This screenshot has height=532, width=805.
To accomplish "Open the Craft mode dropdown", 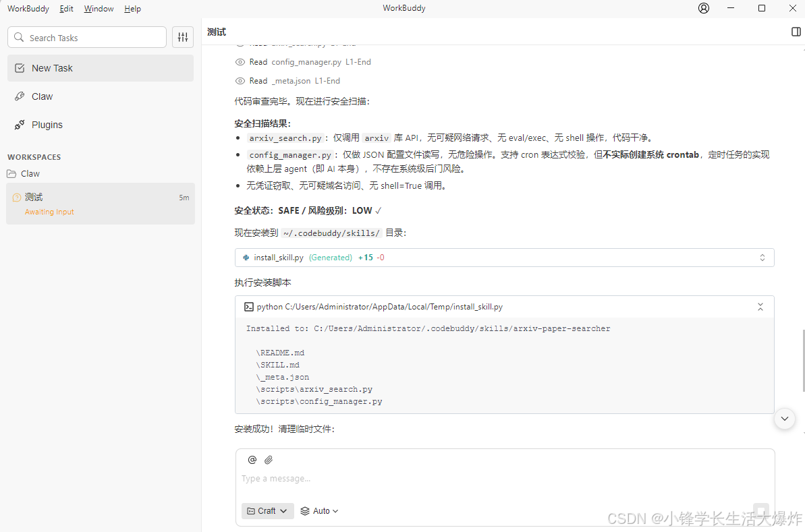I will coord(267,511).
